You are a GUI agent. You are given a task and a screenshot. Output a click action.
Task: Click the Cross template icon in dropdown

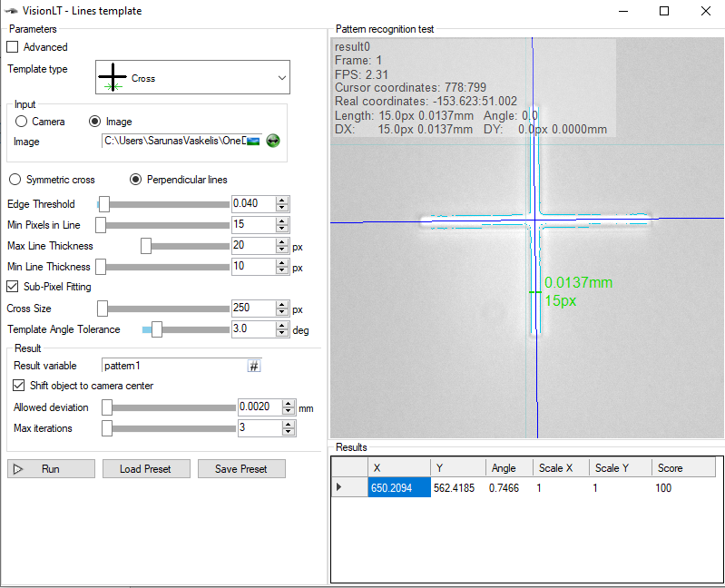coord(113,78)
